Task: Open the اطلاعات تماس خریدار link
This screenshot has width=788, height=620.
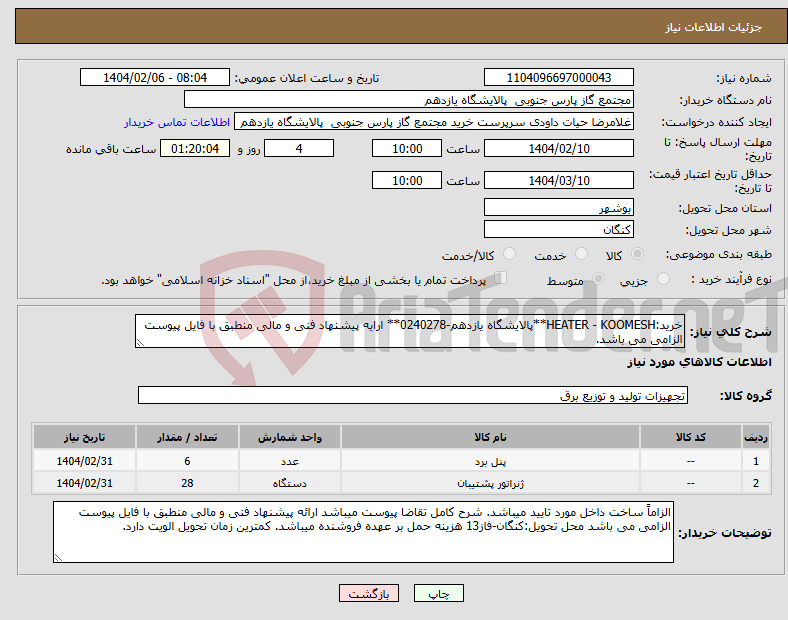Action: pyautogui.click(x=177, y=122)
